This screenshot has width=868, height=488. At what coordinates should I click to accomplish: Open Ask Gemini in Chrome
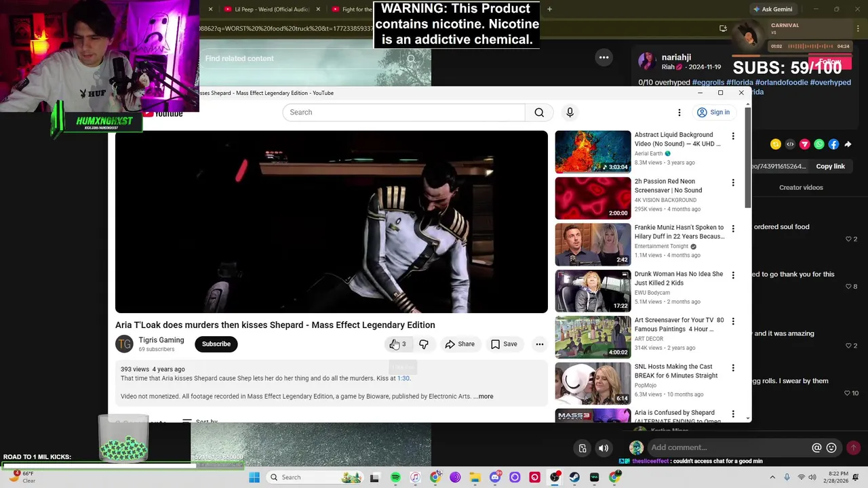tap(772, 9)
